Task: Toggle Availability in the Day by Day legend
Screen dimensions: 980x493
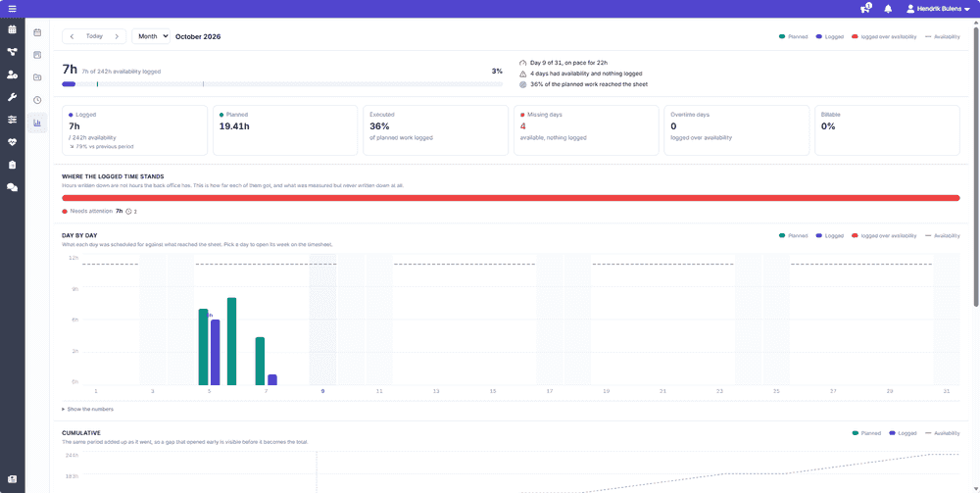Action: (x=943, y=235)
